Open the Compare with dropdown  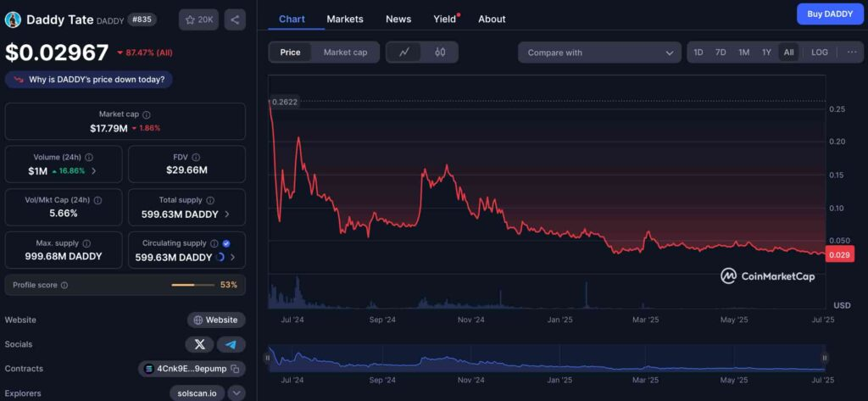(x=599, y=53)
